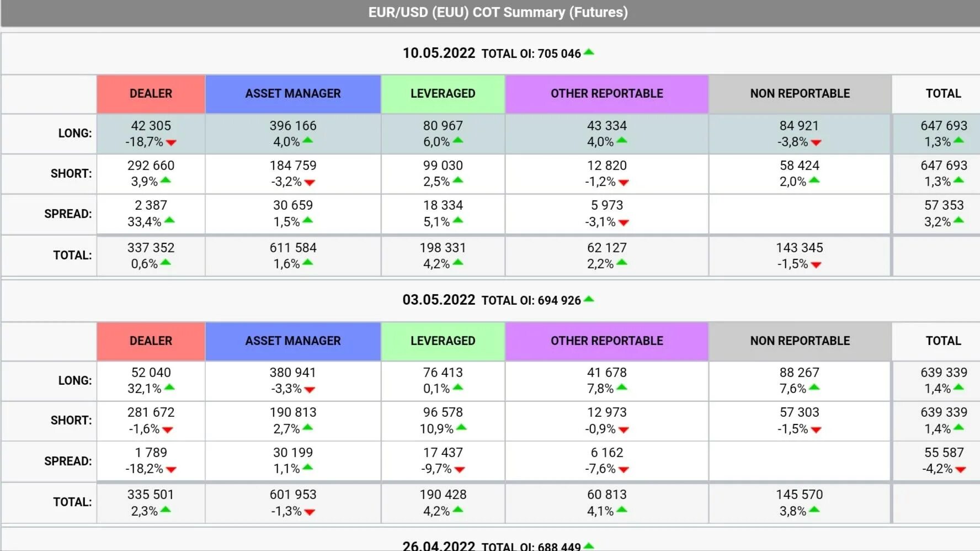Screen dimensions: 980x551
Task: Click leveraged long value 80 967
Action: [443, 126]
